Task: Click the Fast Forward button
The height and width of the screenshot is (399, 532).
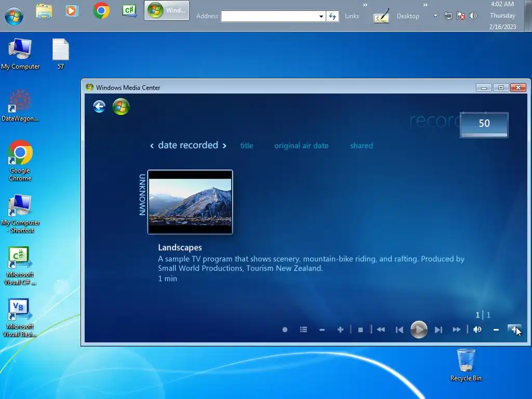Action: coord(457,329)
